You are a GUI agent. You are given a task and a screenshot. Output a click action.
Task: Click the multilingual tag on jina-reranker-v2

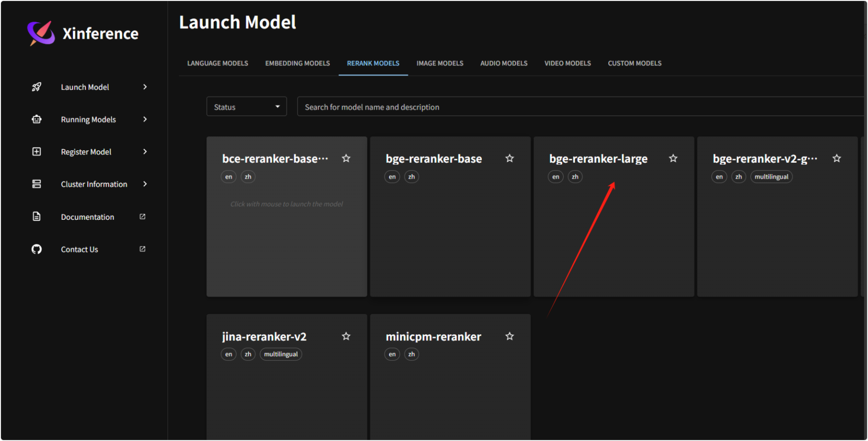pyautogui.click(x=281, y=354)
